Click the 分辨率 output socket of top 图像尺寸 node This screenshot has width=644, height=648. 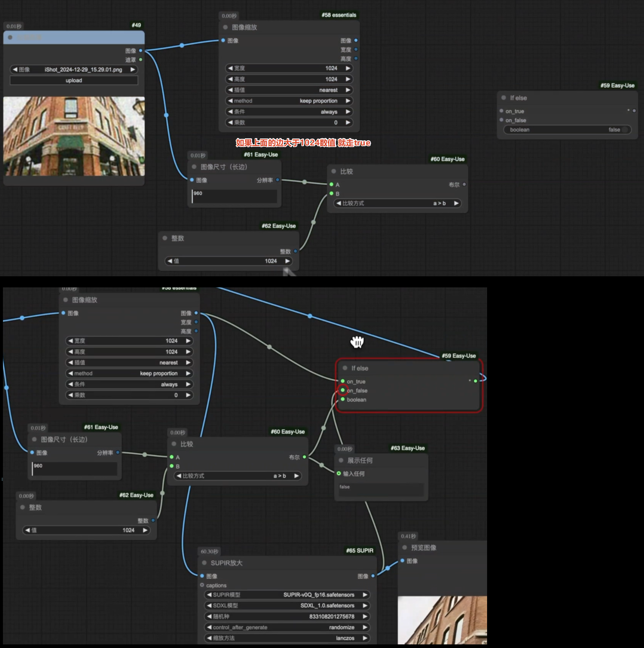(x=278, y=180)
